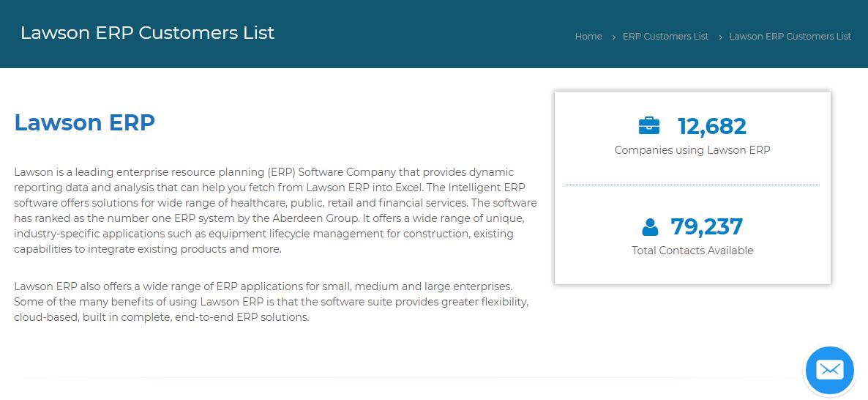Click the chevron after ERP Customers List breadcrumb
Image resolution: width=868 pixels, height=400 pixels.
tap(720, 37)
